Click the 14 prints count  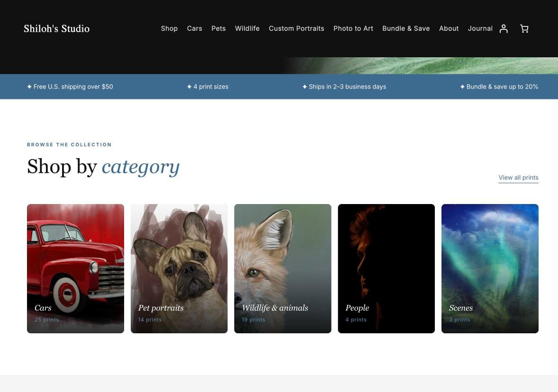click(150, 320)
